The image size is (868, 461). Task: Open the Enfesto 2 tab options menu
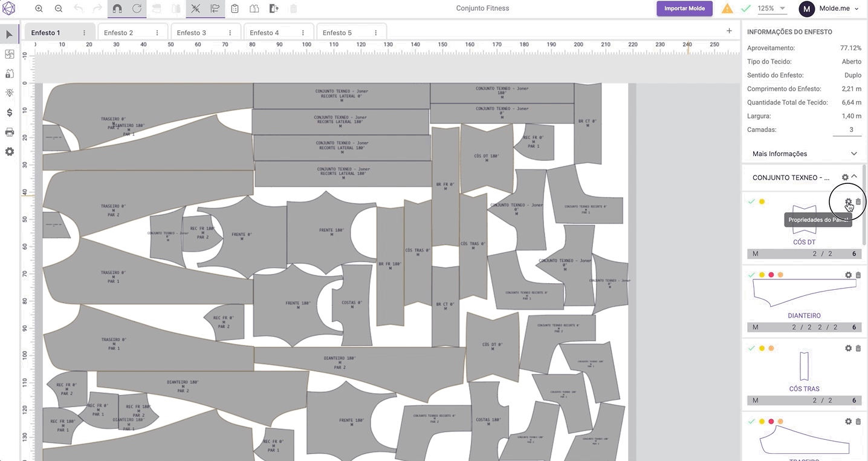157,33
